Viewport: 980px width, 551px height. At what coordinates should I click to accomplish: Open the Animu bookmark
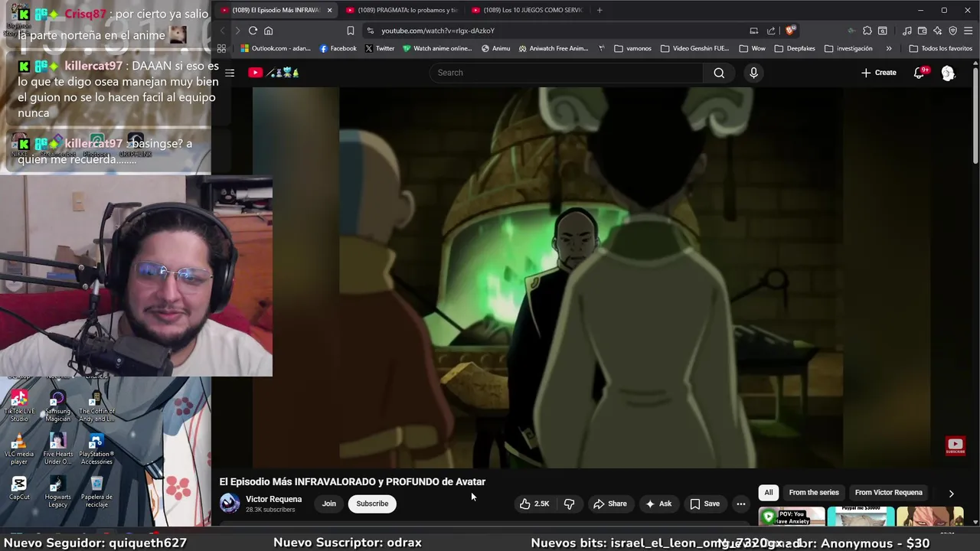pos(495,48)
